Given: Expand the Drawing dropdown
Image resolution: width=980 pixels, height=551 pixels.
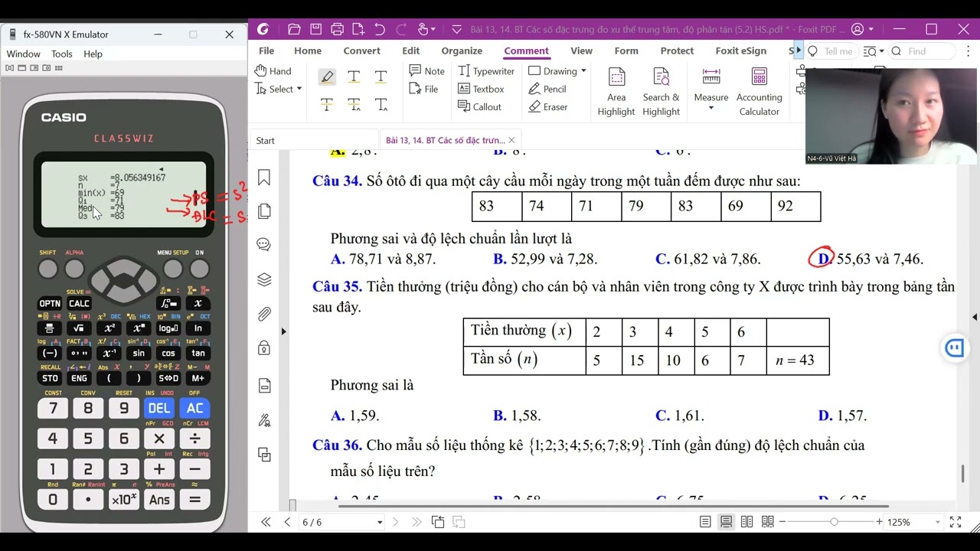Looking at the screenshot, I should [583, 71].
